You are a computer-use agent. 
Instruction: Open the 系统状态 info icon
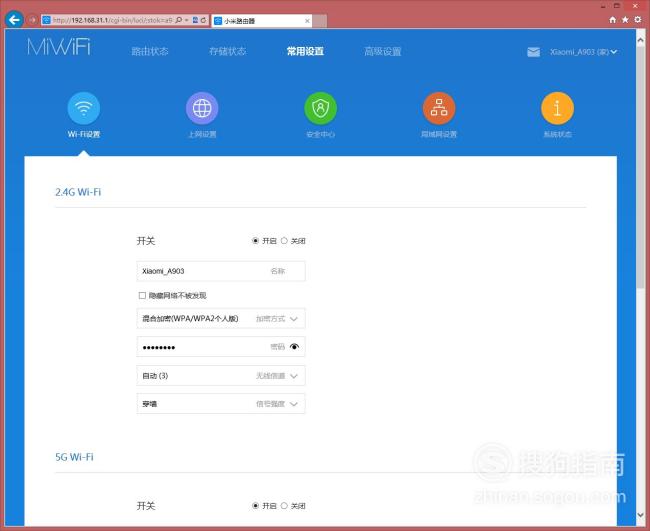[x=557, y=108]
